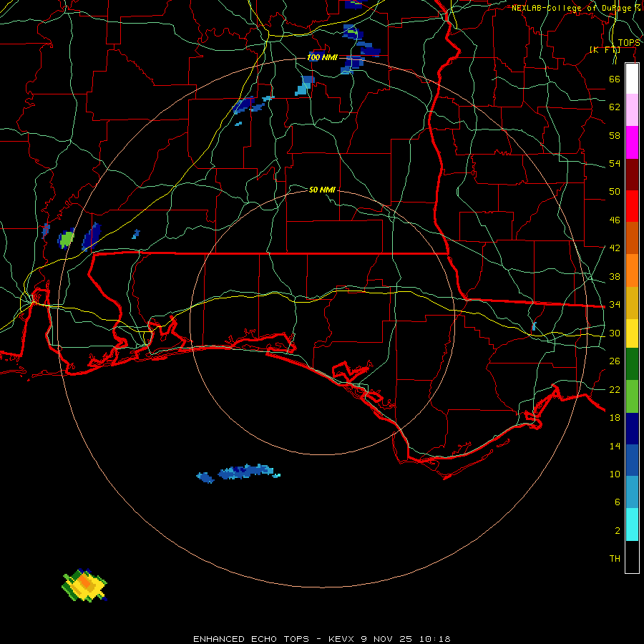Click the "26" legend value
644x644 pixels.
coord(615,361)
